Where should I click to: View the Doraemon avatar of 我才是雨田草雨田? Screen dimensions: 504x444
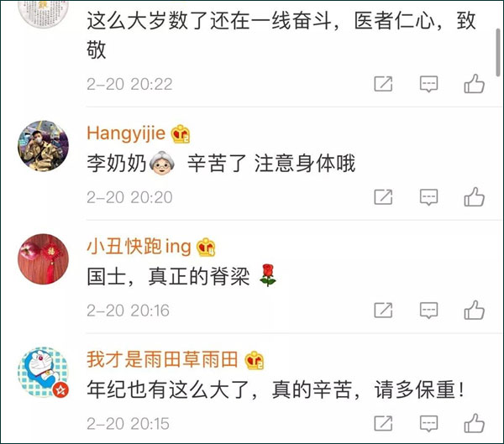pyautogui.click(x=43, y=372)
